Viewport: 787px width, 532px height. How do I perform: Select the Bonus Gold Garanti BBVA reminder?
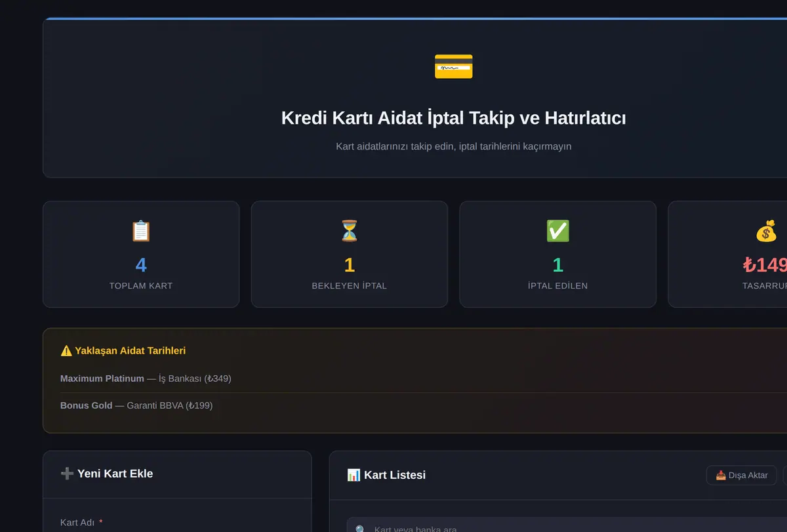[x=423, y=405]
